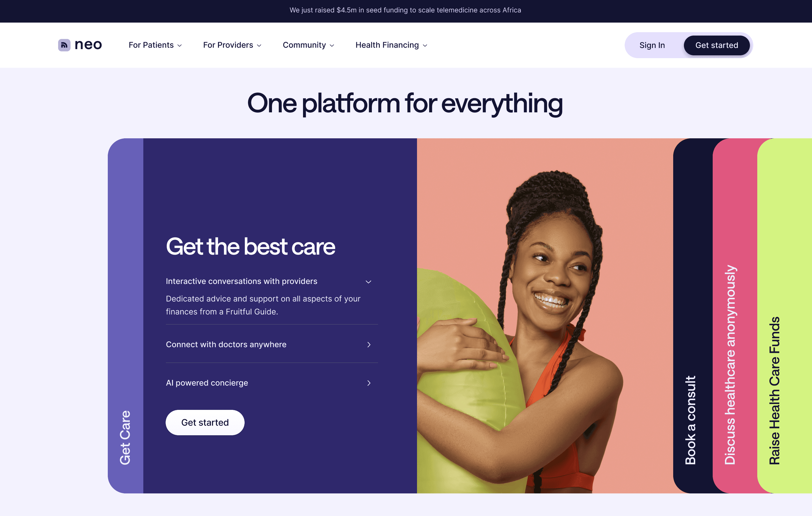Open the Discuss healthcare anonymously panel
Screen dimensions: 812x516
730,364
